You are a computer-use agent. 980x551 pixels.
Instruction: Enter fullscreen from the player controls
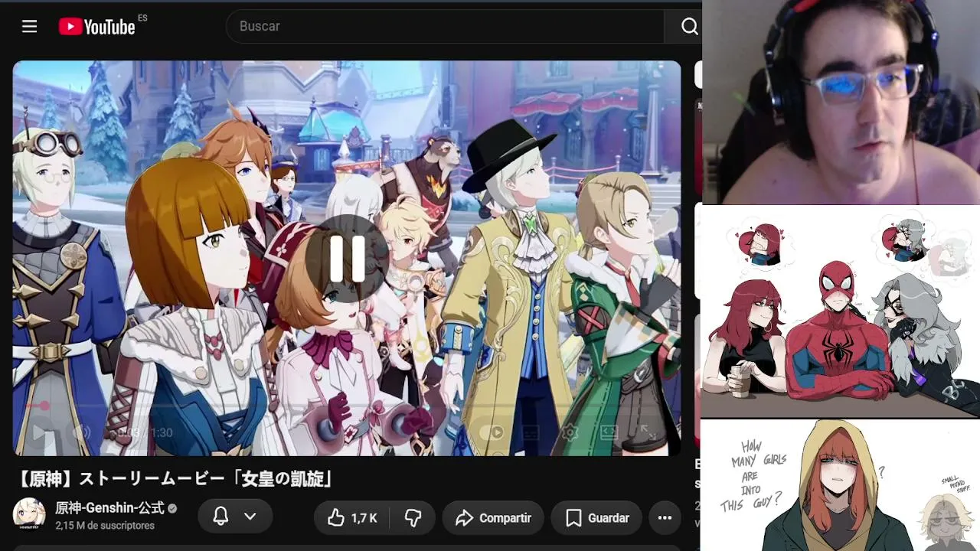click(648, 432)
